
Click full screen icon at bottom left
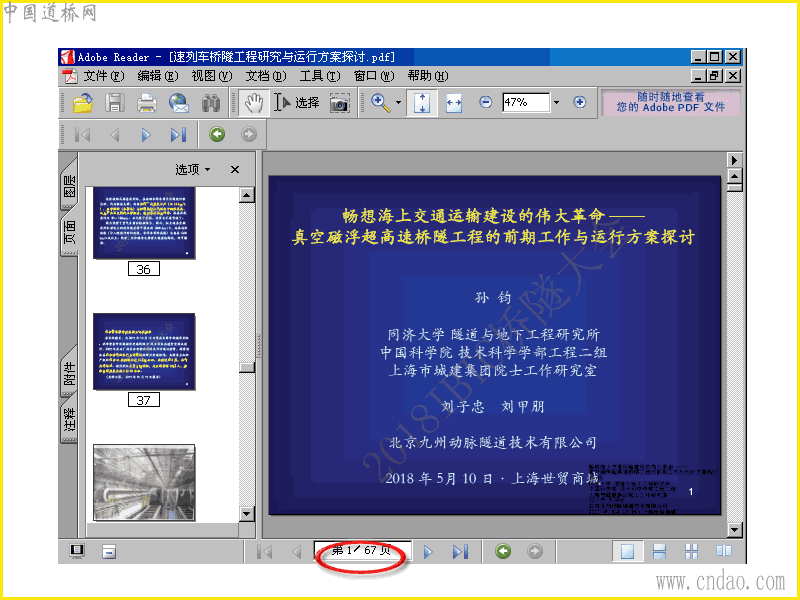click(x=77, y=551)
